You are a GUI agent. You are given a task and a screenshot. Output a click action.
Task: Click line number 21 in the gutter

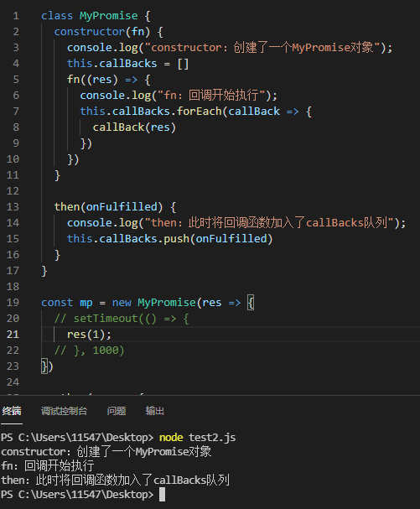[13, 334]
